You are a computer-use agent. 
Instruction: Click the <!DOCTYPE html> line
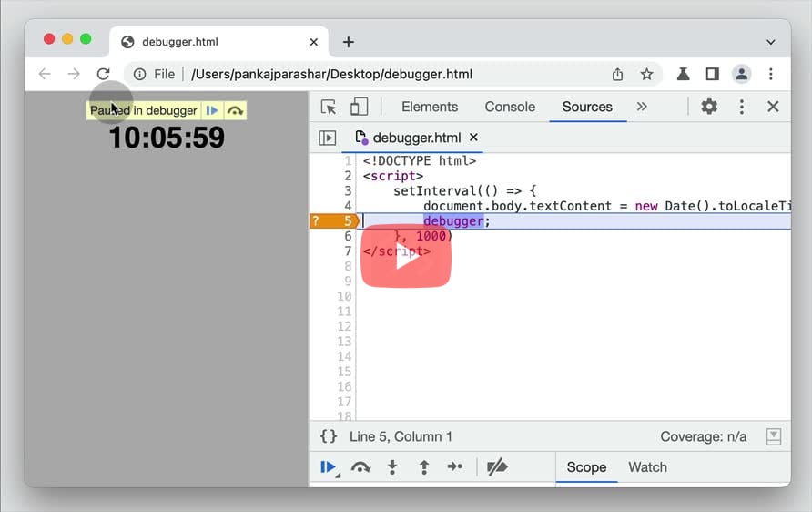pyautogui.click(x=419, y=160)
